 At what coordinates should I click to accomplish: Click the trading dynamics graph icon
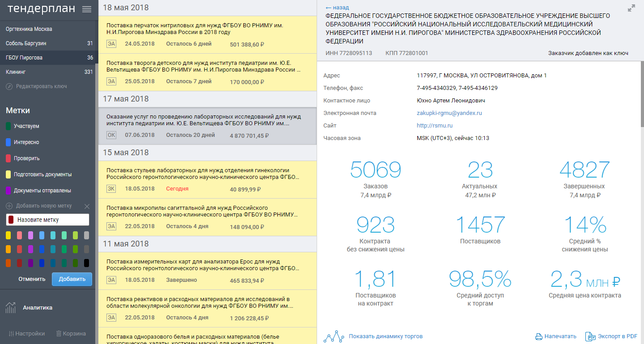(334, 336)
